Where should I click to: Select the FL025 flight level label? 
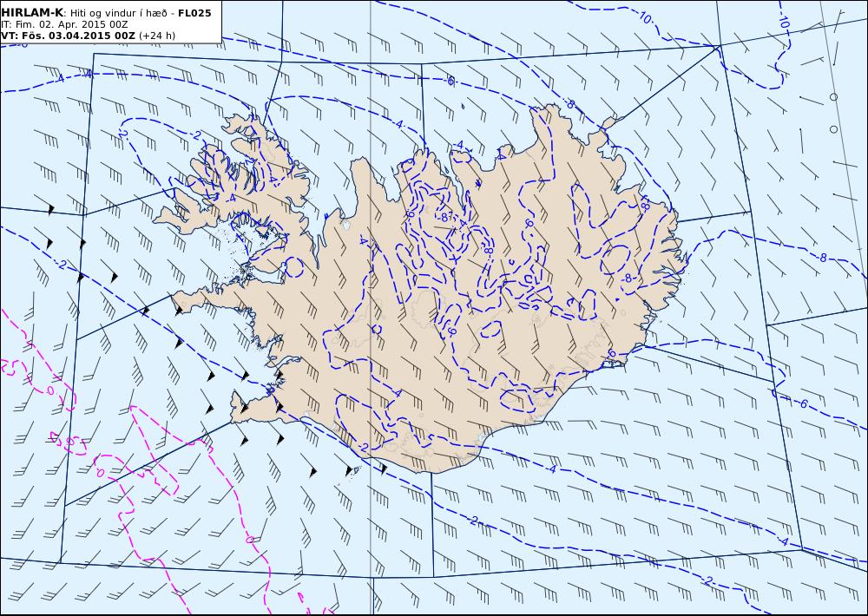point(194,13)
